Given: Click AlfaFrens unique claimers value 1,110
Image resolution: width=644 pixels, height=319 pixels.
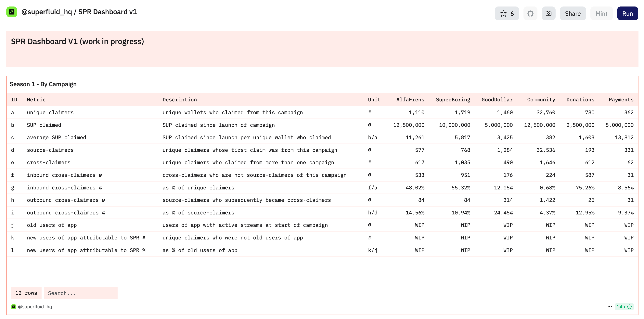Looking at the screenshot, I should click(x=417, y=112).
